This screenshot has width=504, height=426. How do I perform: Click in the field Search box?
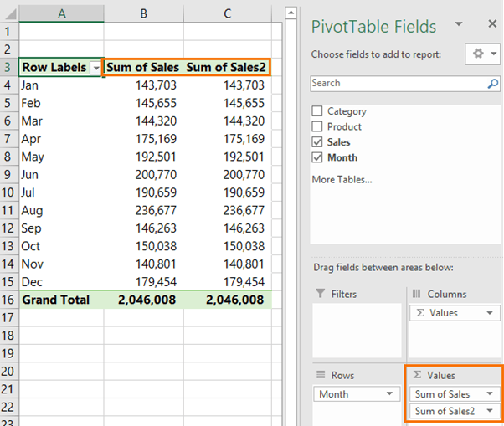point(399,84)
